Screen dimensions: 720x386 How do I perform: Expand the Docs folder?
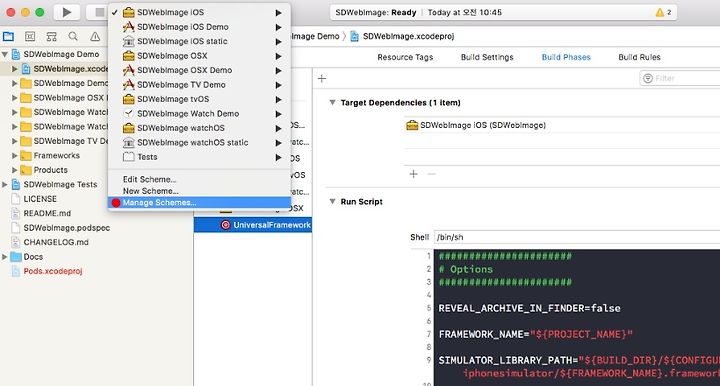point(5,257)
